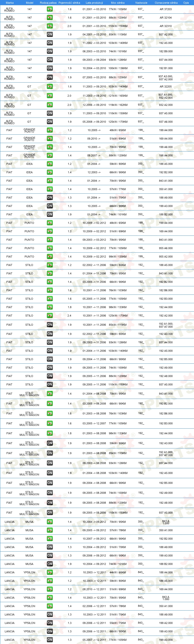This screenshot has width=194, height=644.
Task: Click ON diesel icon in 182 B9.000 row
Action: [x=50, y=51]
